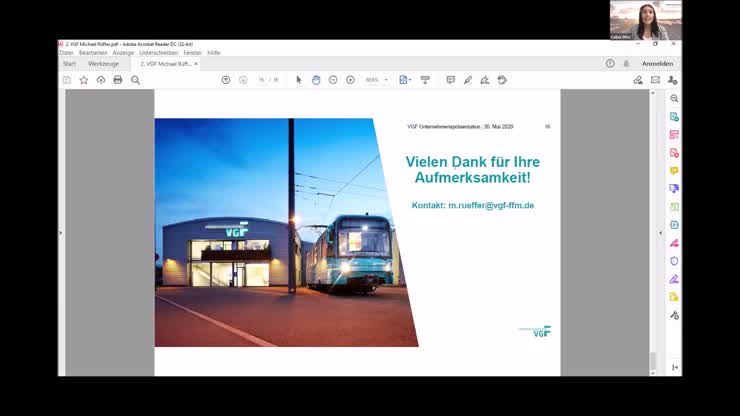
Task: Print the document using printer icon
Action: click(x=118, y=80)
